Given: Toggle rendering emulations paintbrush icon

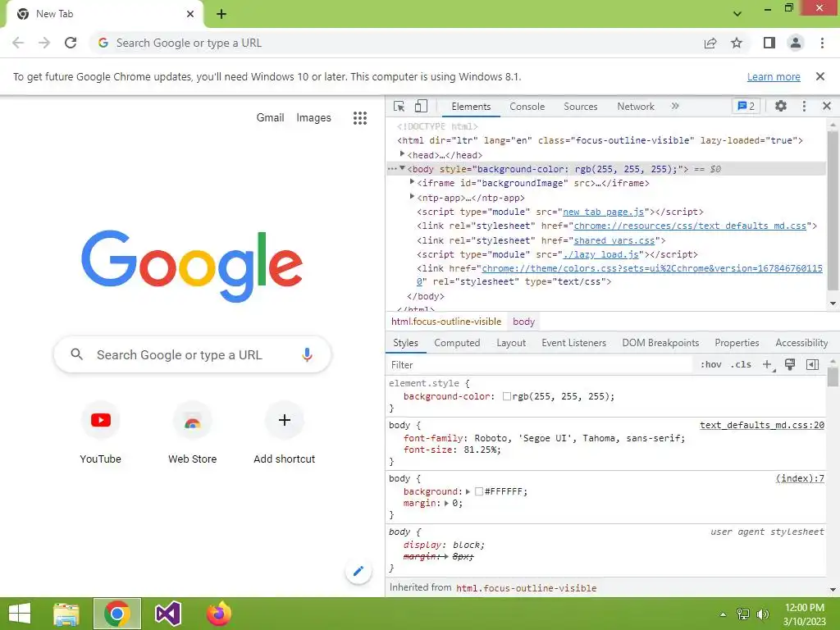Looking at the screenshot, I should pos(790,364).
